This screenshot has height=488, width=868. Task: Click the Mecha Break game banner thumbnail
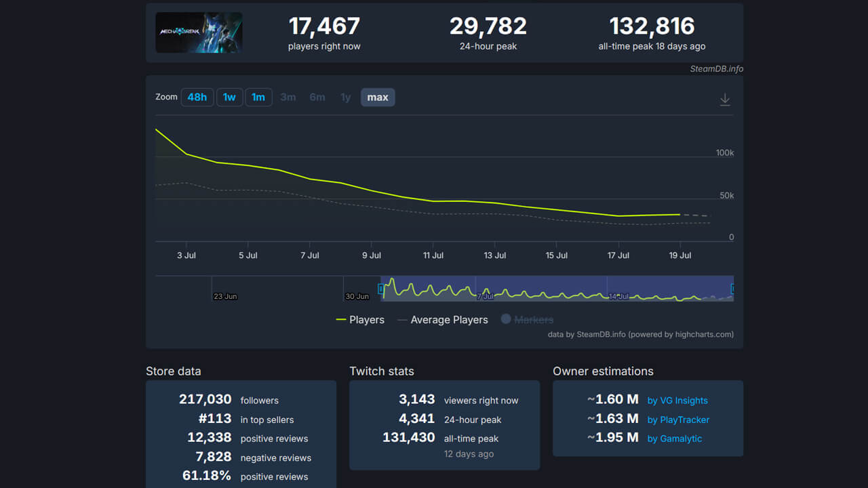point(199,33)
